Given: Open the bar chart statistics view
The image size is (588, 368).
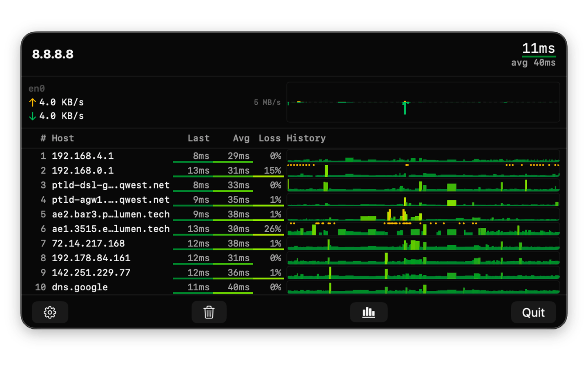Looking at the screenshot, I should (x=369, y=312).
